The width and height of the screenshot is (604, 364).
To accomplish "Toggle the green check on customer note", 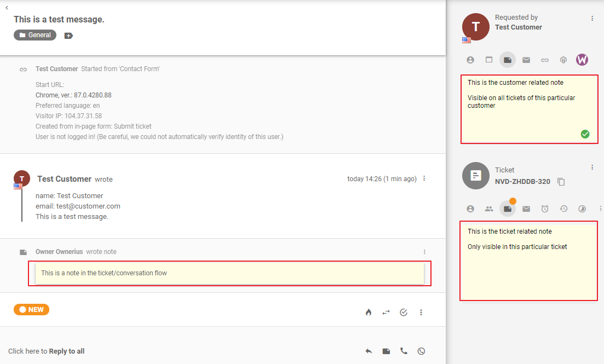I will [x=585, y=134].
